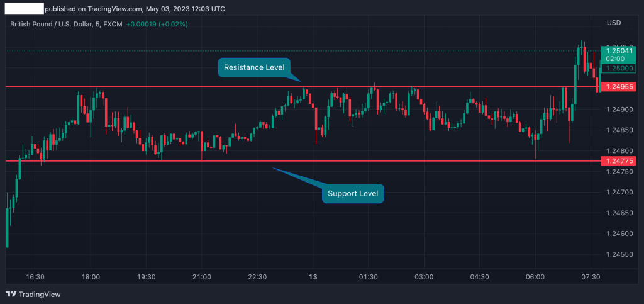The image size is (644, 304).
Task: Click the 22:30 time axis label
Action: coord(257,277)
